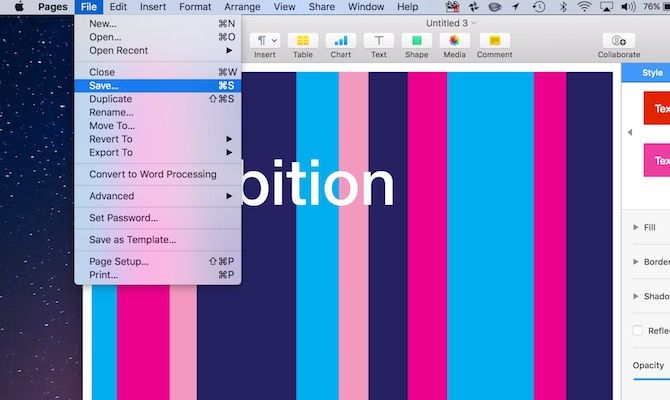Open Page Setup… from the menu

click(x=158, y=261)
